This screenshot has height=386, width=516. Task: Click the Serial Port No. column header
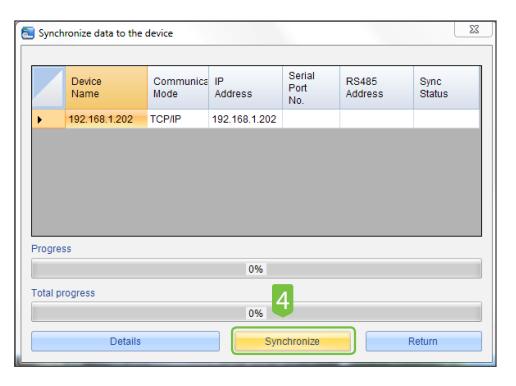pyautogui.click(x=311, y=88)
